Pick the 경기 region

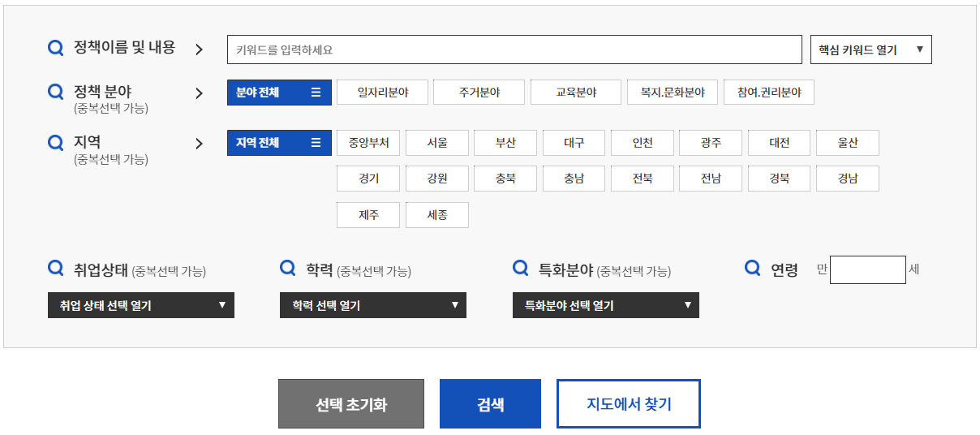[368, 179]
